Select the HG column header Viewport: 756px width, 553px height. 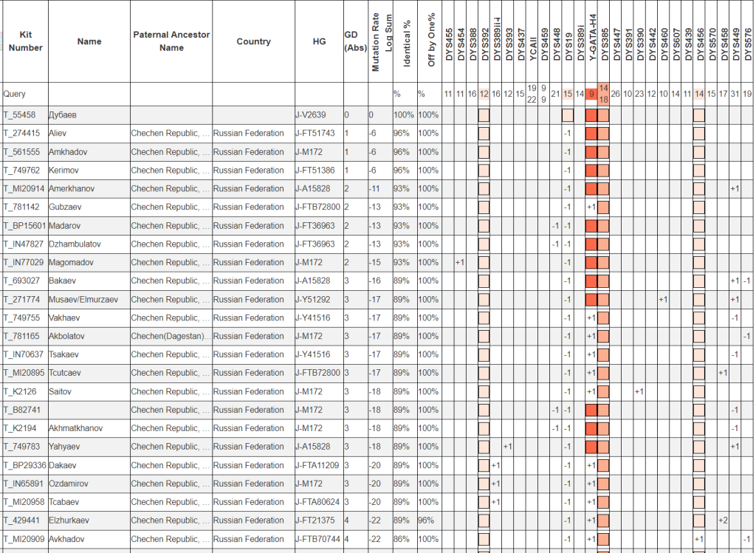pyautogui.click(x=319, y=41)
